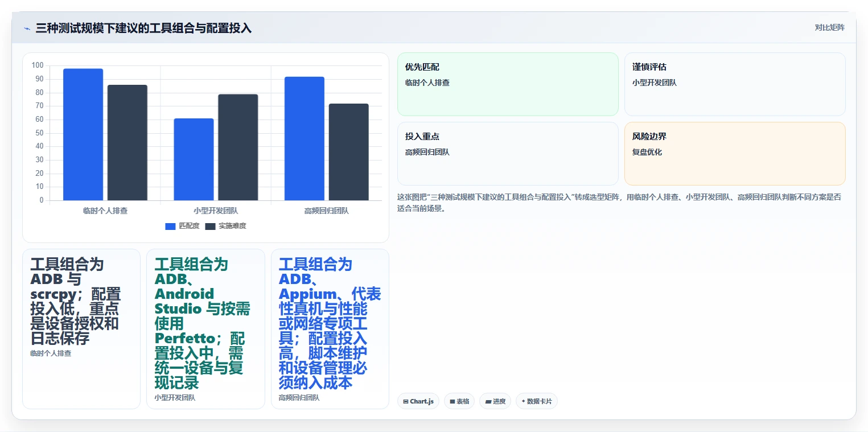
Task: Click the dark 实施难度 bar for 临时个人排查
Action: [x=127, y=142]
